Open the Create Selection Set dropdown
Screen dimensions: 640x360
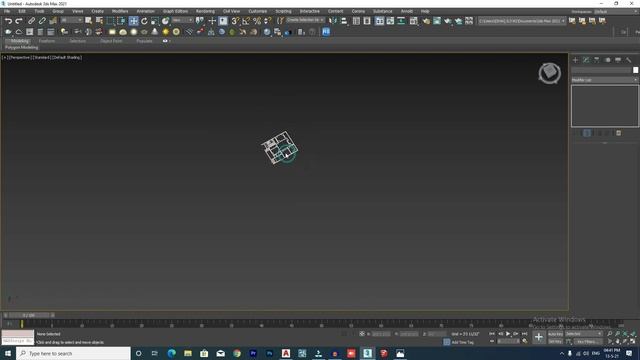coord(305,20)
